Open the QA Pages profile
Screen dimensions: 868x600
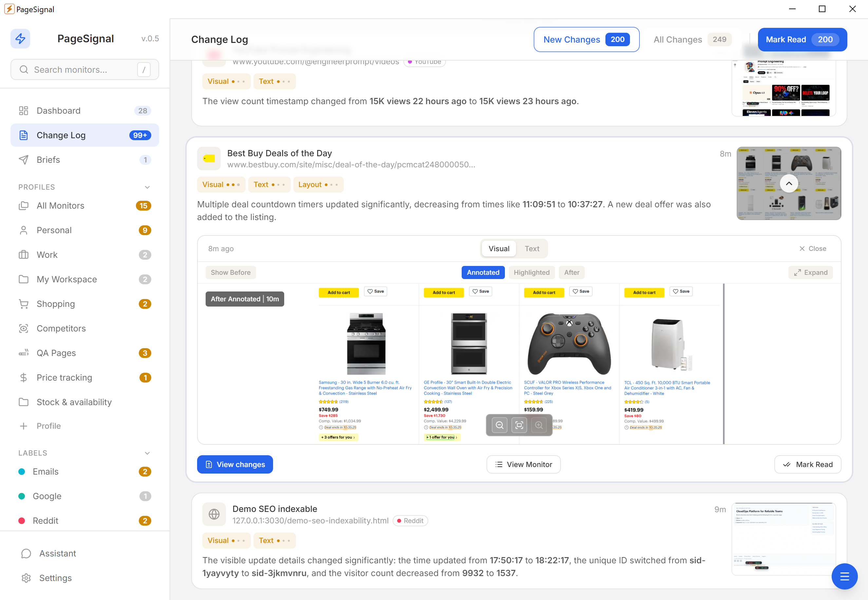(85, 353)
